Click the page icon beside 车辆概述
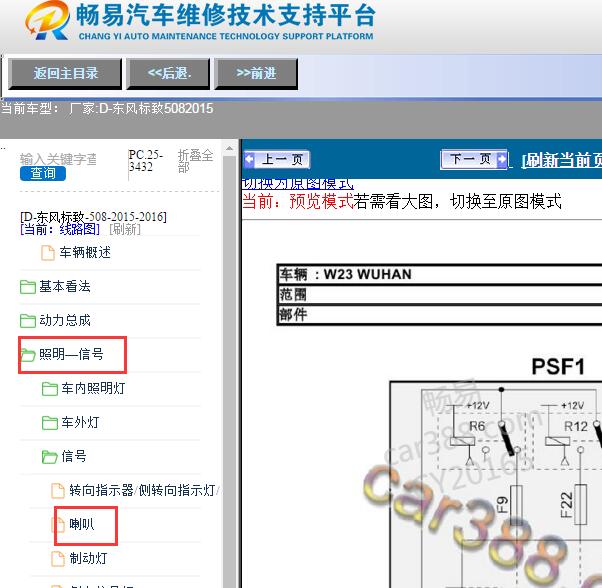This screenshot has width=602, height=588. 48,253
